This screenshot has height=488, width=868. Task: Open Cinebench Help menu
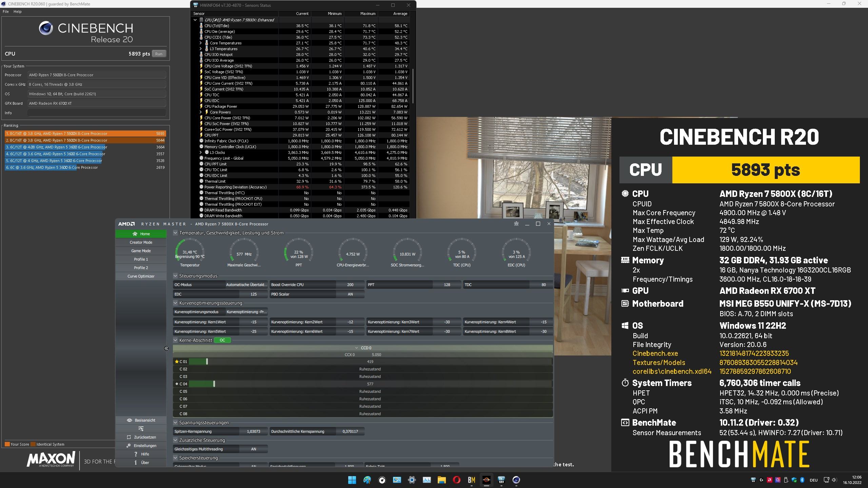[x=18, y=12]
